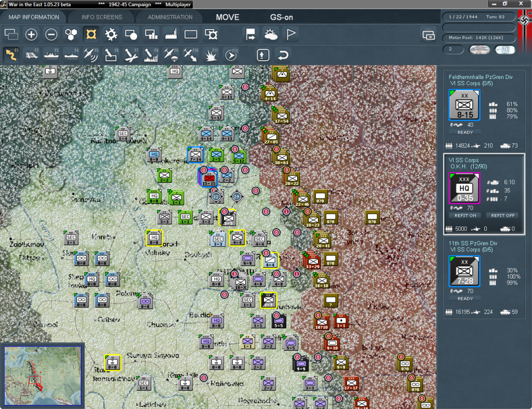Click the gear-shaped map toolbar icon

point(111,34)
